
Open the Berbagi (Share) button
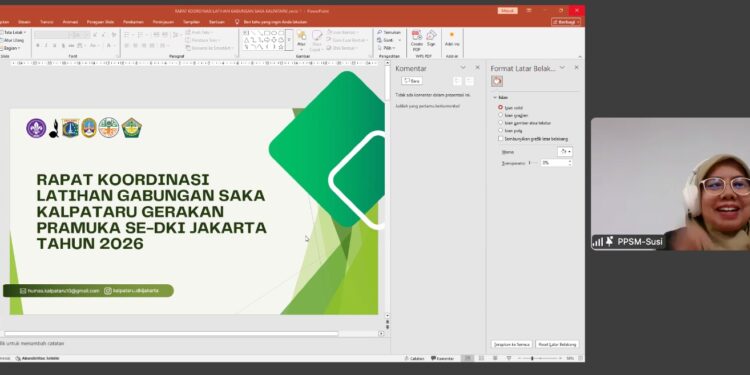pyautogui.click(x=566, y=22)
